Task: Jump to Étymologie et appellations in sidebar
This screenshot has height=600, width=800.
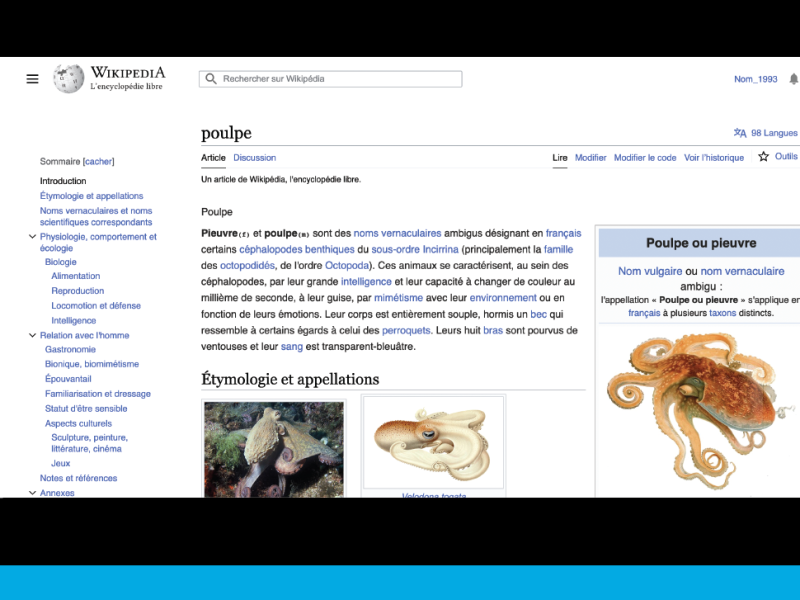Action: pos(92,196)
